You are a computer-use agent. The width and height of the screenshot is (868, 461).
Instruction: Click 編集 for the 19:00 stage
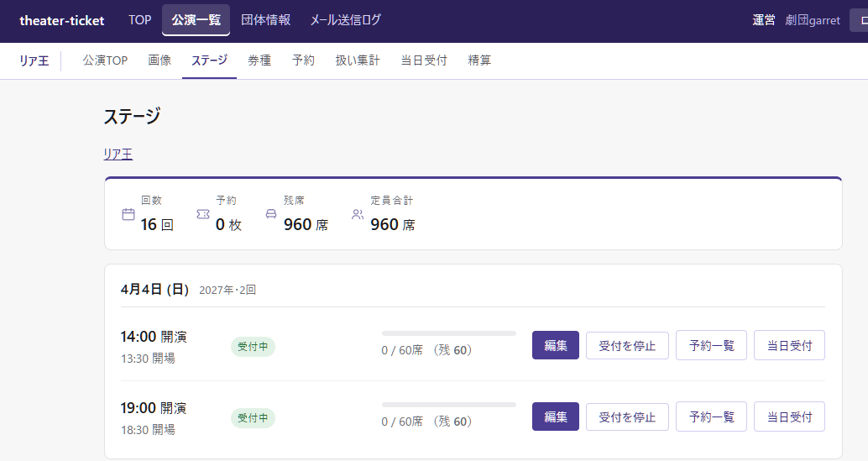pyautogui.click(x=556, y=416)
